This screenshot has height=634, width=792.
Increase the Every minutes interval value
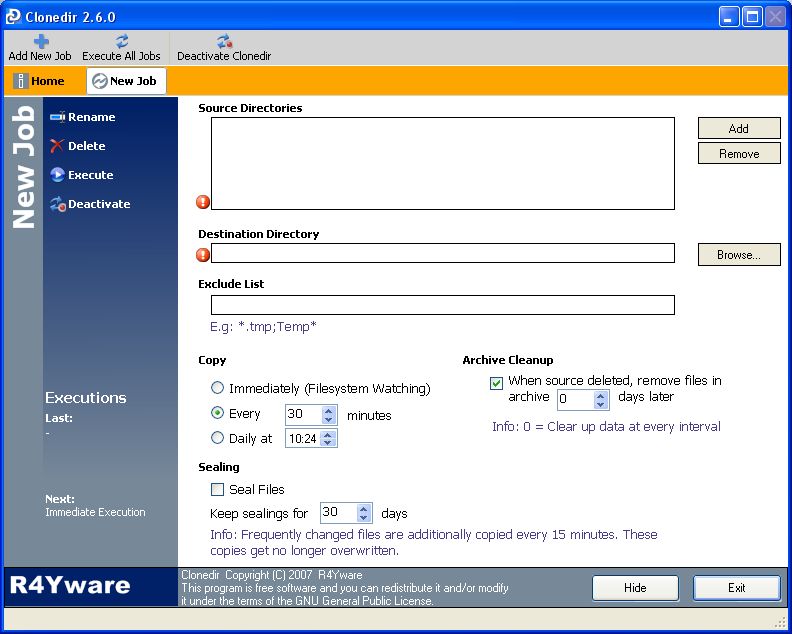pyautogui.click(x=329, y=409)
